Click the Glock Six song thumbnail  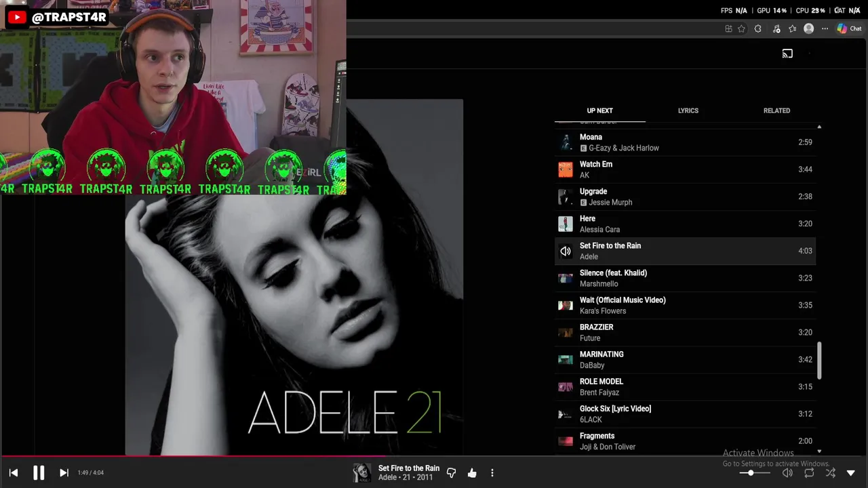coord(565,413)
